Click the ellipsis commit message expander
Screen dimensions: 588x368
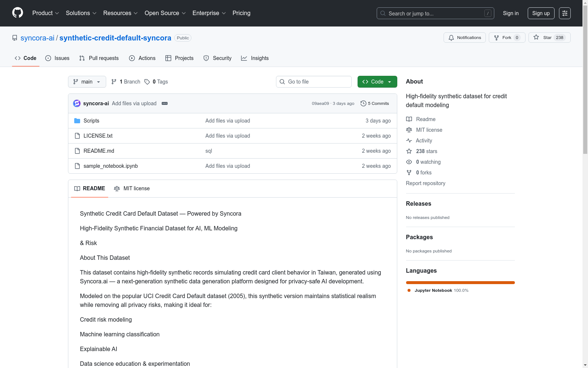coord(165,103)
